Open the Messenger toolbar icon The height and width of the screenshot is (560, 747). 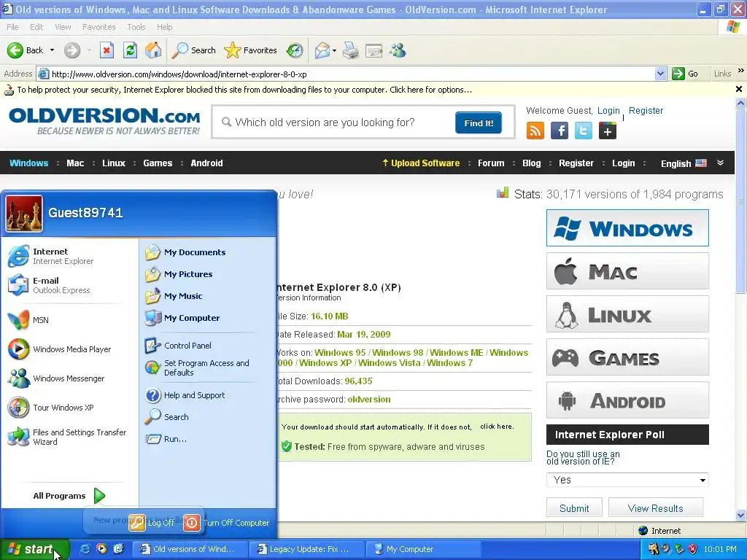(398, 50)
